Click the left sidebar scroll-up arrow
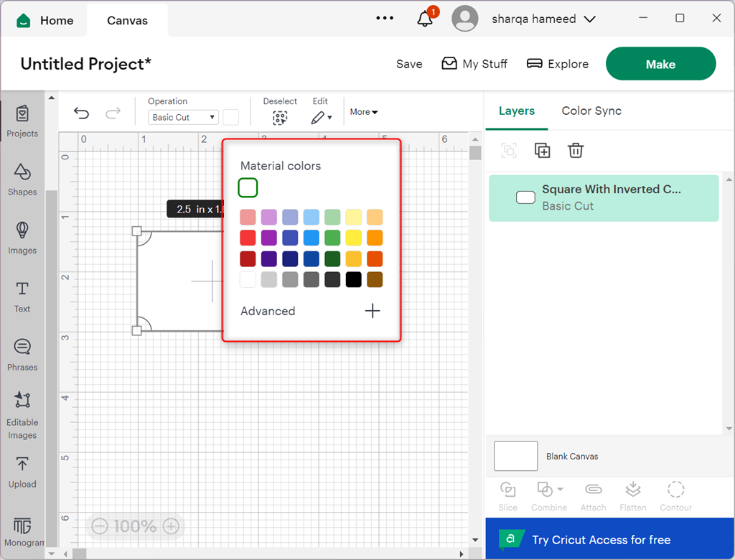The image size is (735, 560). click(52, 98)
